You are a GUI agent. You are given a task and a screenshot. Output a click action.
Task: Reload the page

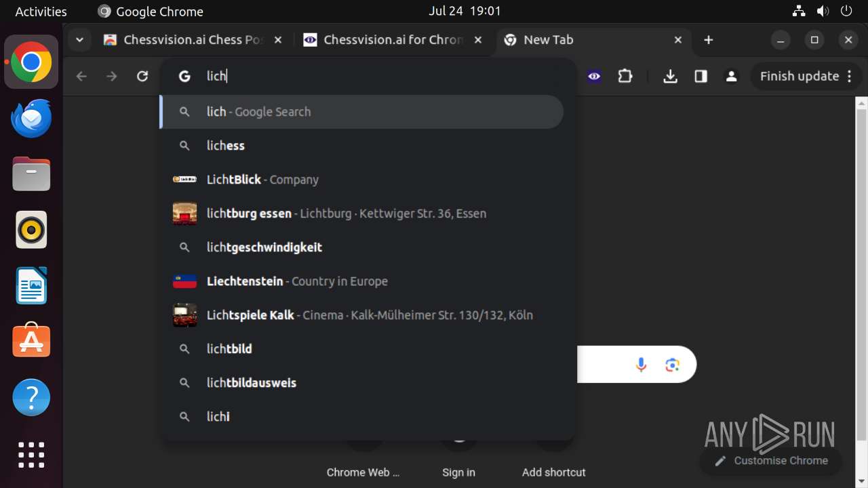(142, 77)
